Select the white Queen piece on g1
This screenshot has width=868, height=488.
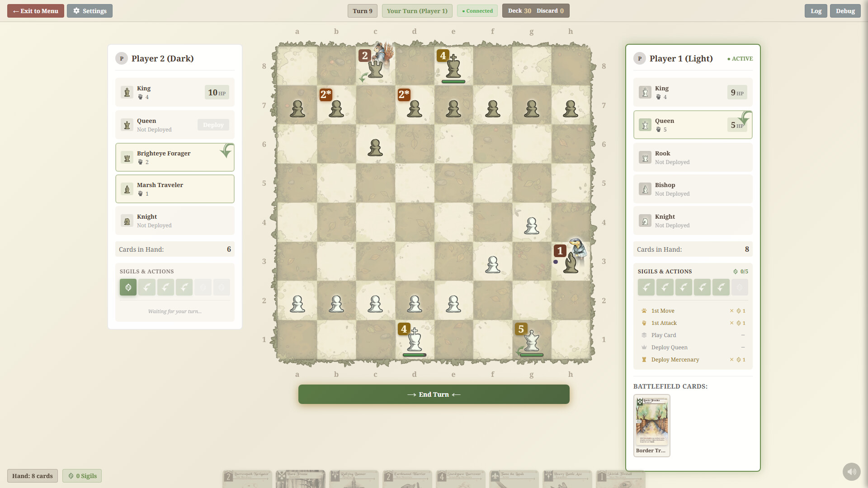click(x=532, y=340)
